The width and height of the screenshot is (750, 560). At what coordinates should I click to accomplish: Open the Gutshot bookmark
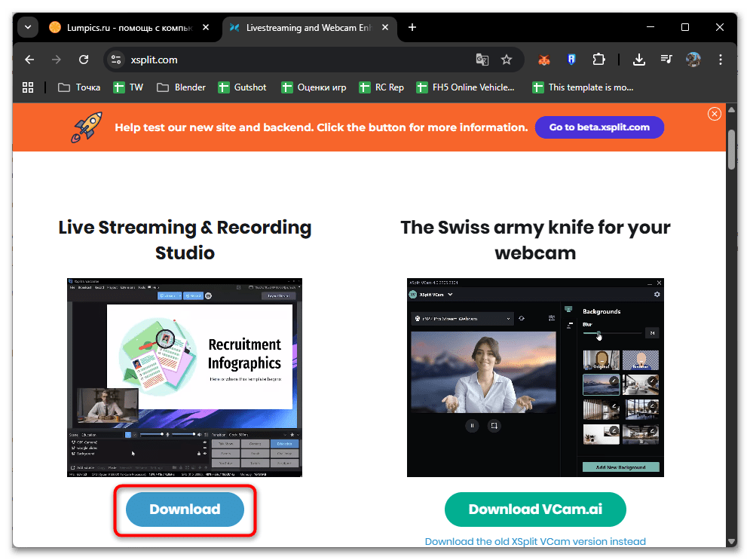pos(242,87)
